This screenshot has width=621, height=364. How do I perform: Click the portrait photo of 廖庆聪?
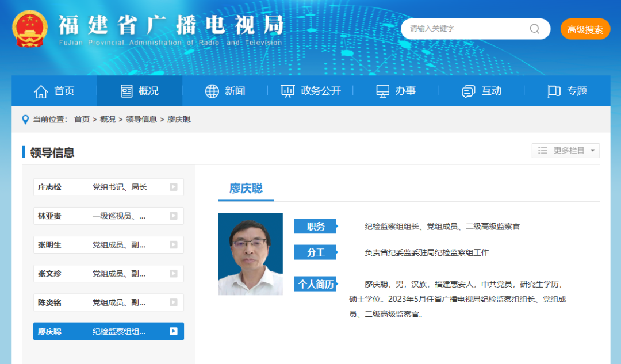251,254
